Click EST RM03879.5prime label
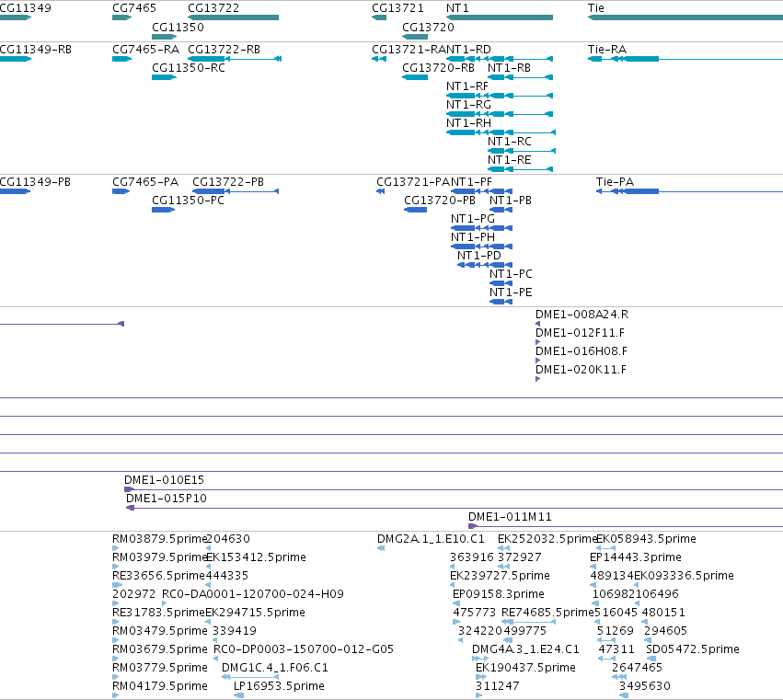This screenshot has width=783, height=700. [x=160, y=539]
